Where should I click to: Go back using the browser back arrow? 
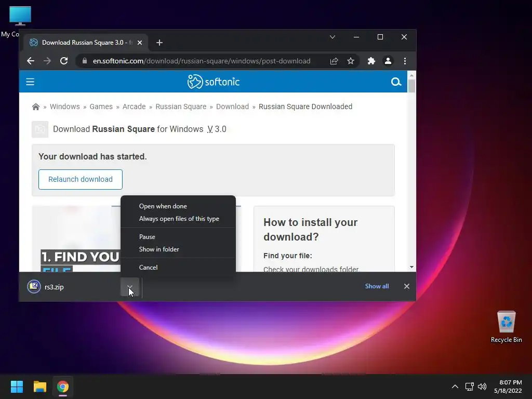(31, 61)
